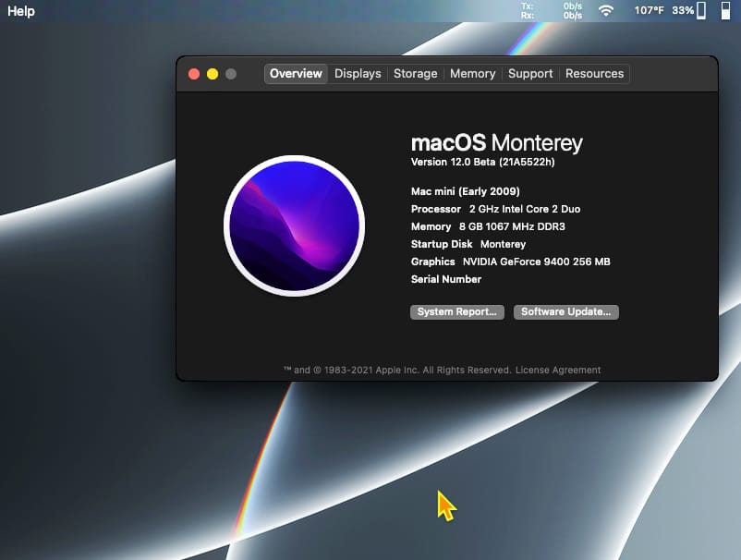Click the System Report button
Image resolution: width=741 pixels, height=560 pixels.
point(457,312)
